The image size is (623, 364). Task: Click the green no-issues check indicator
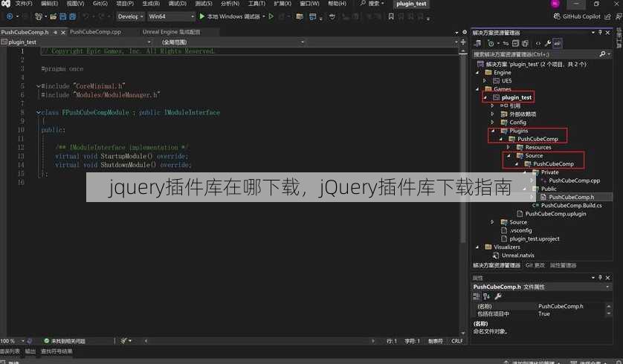tap(47, 340)
